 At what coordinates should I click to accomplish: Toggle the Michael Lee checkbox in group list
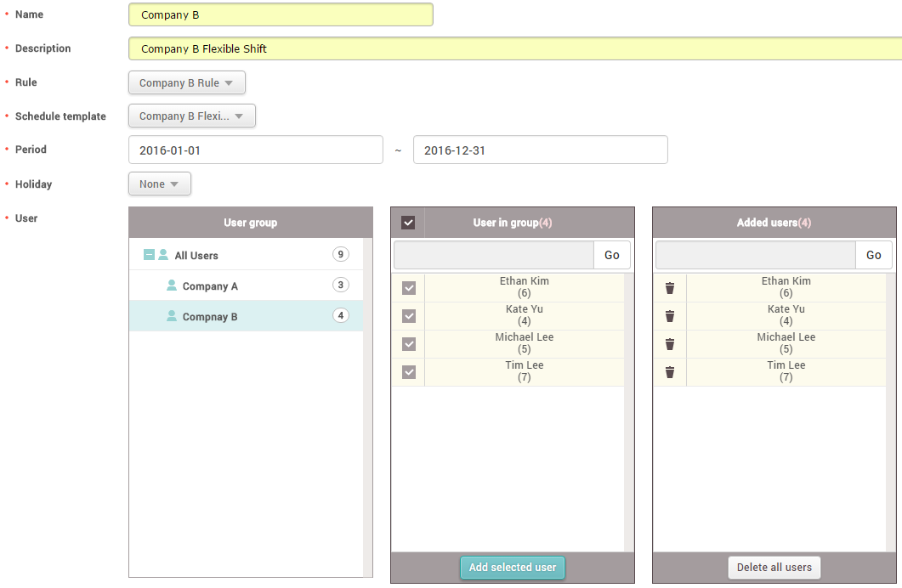point(409,344)
